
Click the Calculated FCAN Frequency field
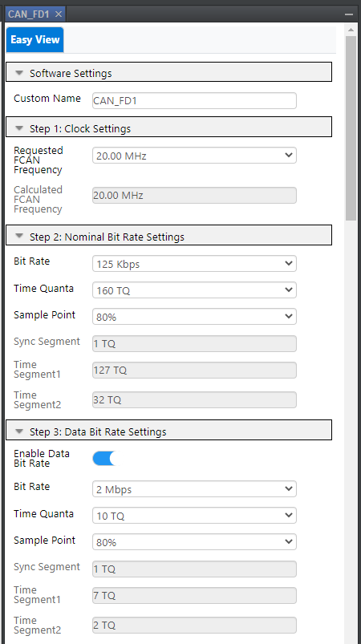pos(194,195)
